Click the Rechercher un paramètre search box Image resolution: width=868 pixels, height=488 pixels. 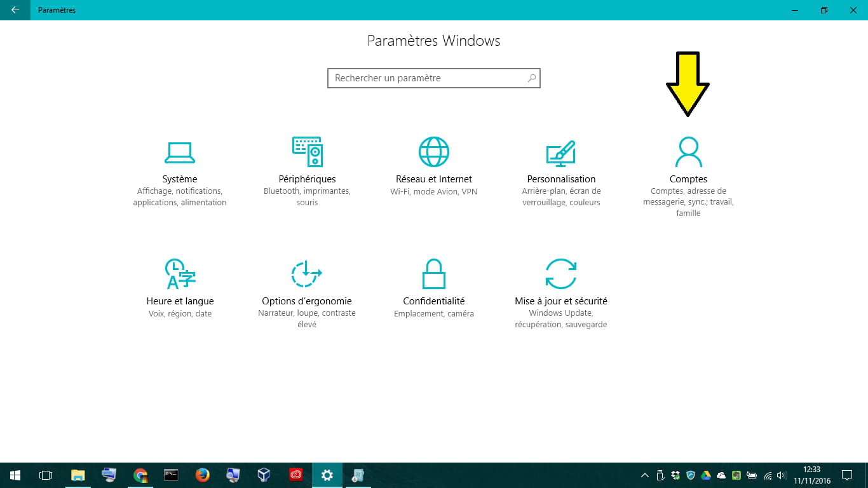[434, 78]
